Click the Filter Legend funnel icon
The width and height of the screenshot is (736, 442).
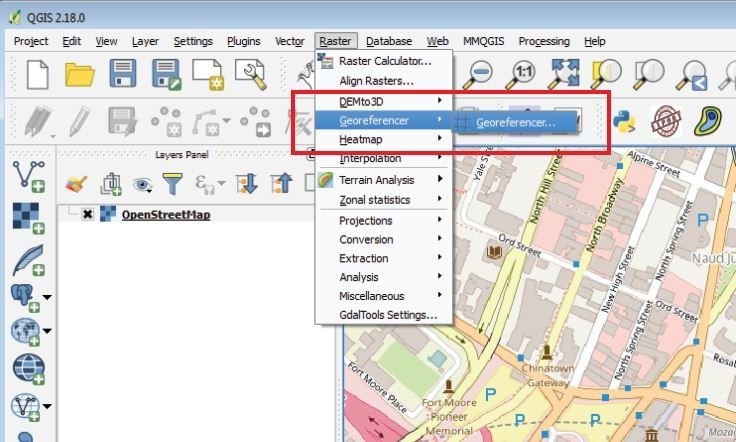pos(172,183)
